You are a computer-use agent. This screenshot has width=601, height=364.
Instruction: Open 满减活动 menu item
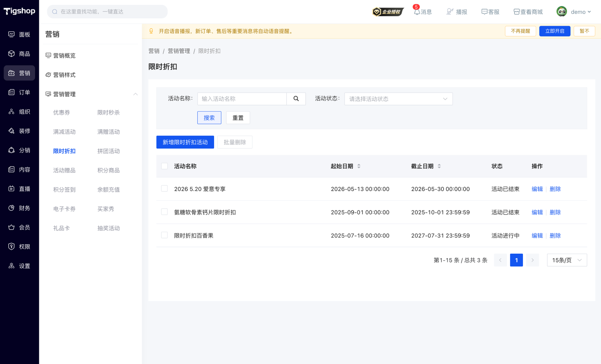click(64, 132)
